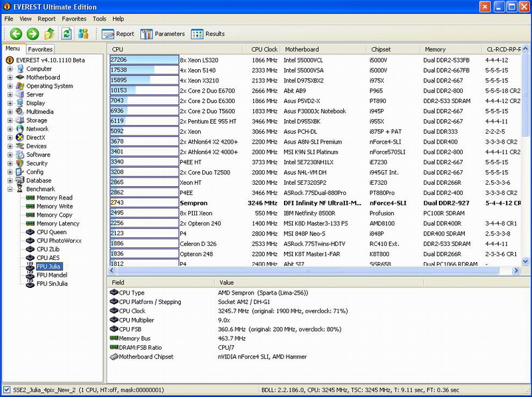Click the CPU Type field icon

pos(114,292)
